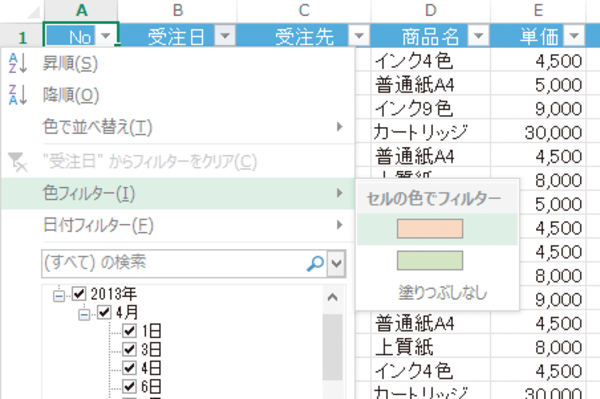Choose 塗りつぶしなし filter option

tap(443, 293)
